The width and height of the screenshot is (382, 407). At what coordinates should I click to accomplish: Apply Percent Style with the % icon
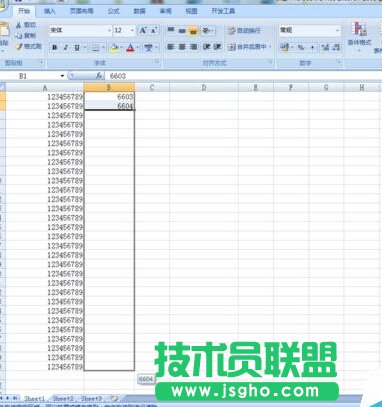301,48
